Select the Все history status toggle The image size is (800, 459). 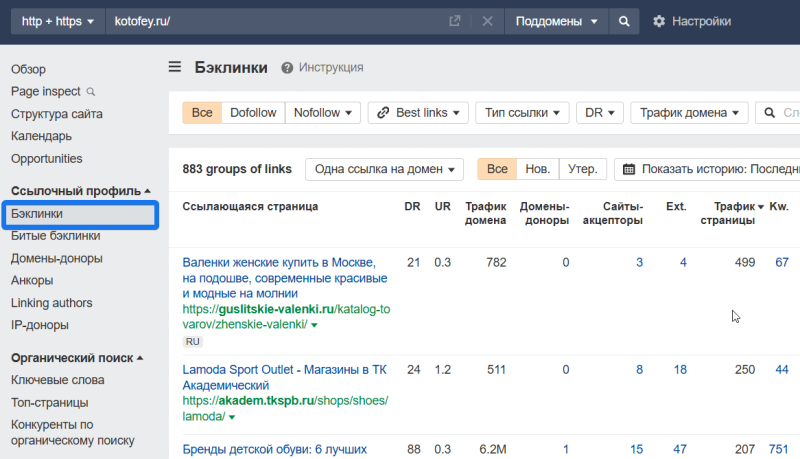point(497,169)
